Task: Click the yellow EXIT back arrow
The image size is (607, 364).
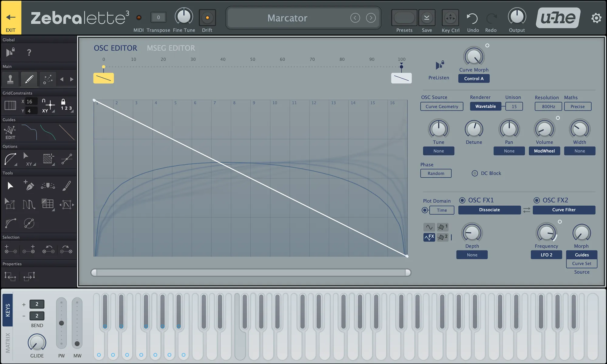Action: [x=11, y=18]
